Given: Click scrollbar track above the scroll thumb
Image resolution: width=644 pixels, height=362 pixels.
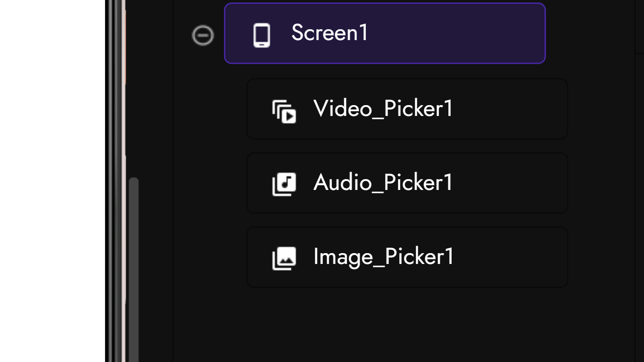Looking at the screenshot, I should coord(133,94).
